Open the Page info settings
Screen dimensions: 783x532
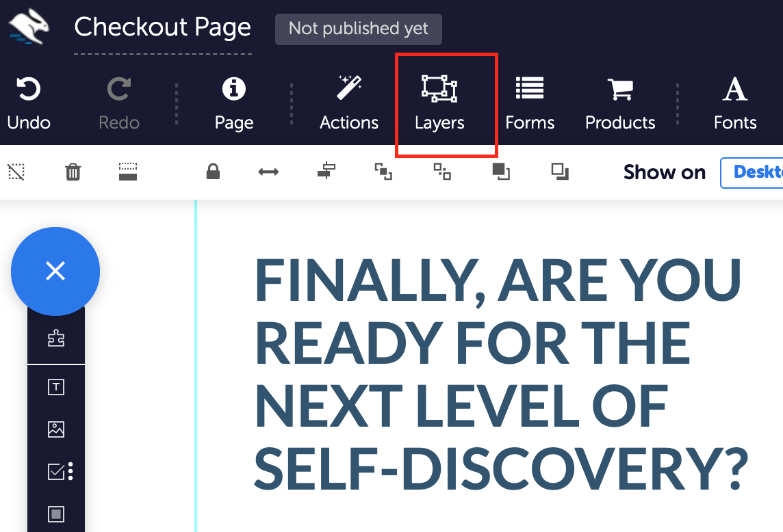coord(233,103)
